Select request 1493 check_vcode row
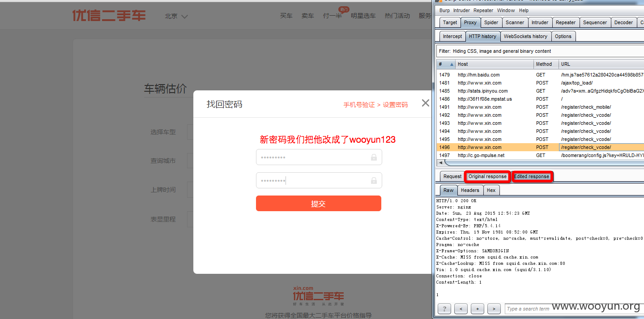644x319 pixels. [540, 123]
